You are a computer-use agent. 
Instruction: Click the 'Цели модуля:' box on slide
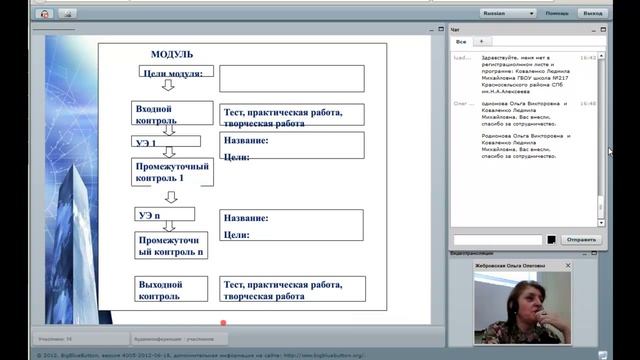[x=176, y=71]
